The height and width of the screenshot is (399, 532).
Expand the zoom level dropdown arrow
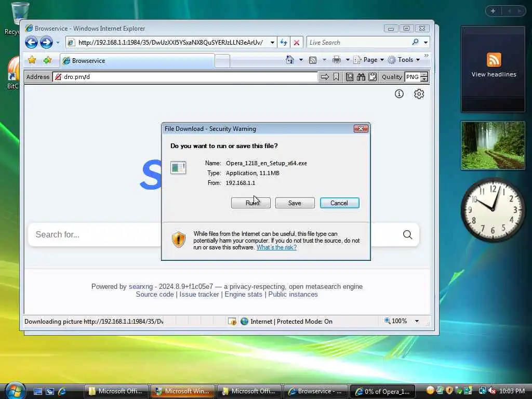417,321
